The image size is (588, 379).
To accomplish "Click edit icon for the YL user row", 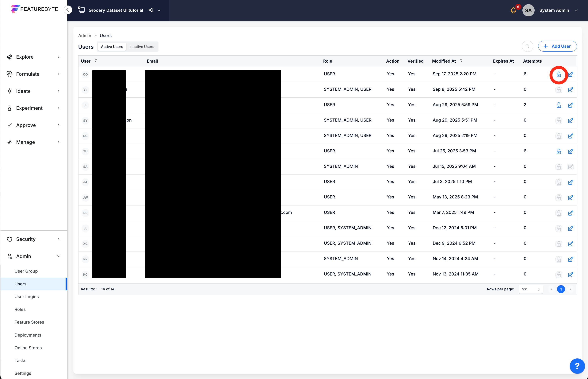I will pyautogui.click(x=570, y=90).
